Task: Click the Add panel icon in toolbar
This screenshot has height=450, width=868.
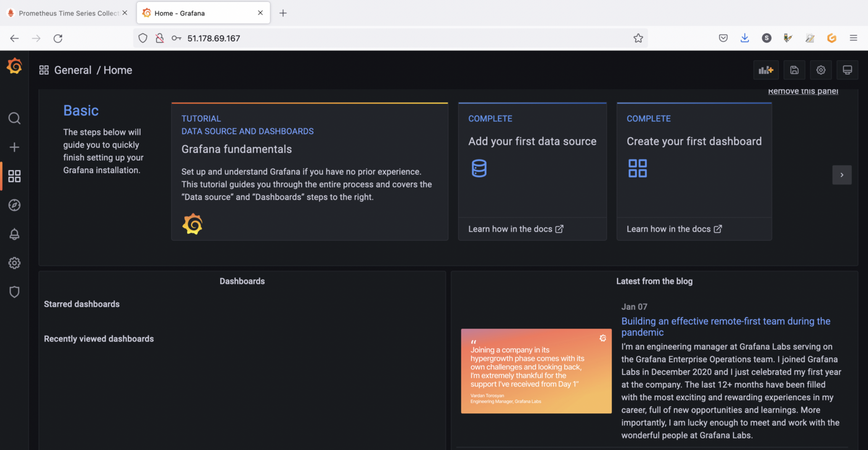Action: (x=766, y=70)
